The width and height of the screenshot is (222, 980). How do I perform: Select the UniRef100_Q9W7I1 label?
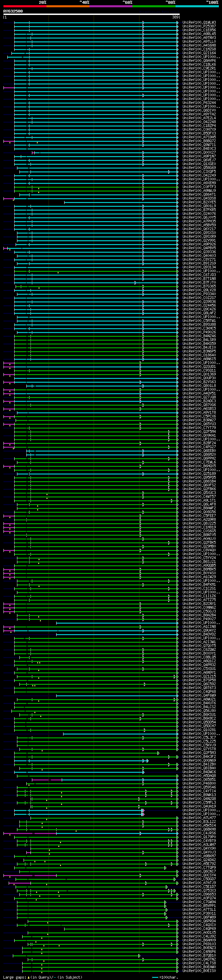point(199,145)
